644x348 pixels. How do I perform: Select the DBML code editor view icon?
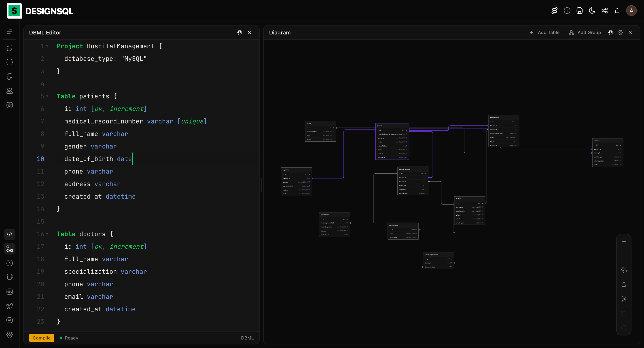click(9, 234)
